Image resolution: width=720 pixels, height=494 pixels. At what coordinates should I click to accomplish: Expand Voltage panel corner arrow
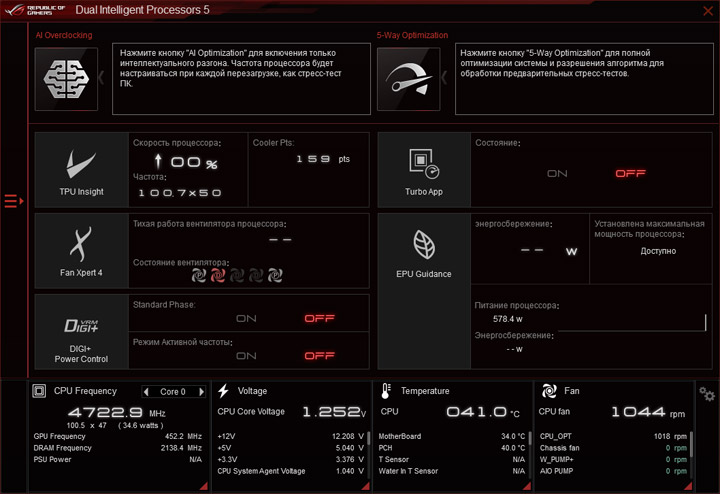click(366, 486)
